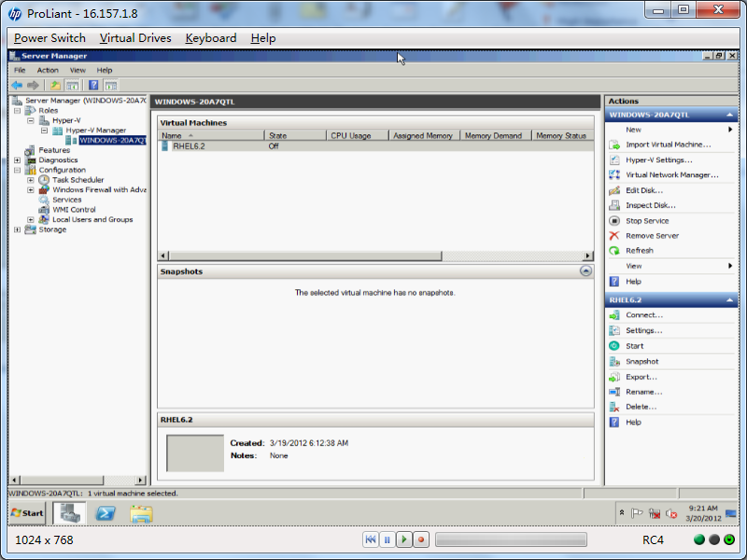Open the Server Manager Action menu
Screen dimensions: 747x560
[48, 70]
